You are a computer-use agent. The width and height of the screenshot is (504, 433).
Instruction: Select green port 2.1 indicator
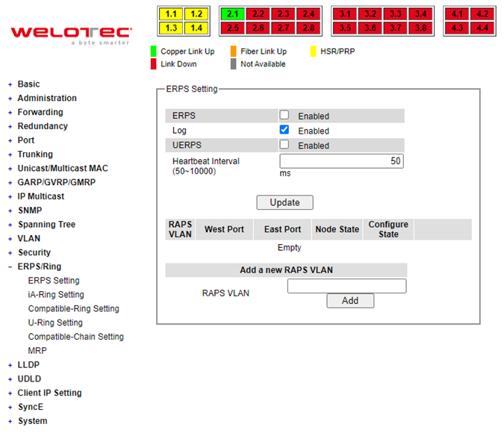[x=233, y=14]
